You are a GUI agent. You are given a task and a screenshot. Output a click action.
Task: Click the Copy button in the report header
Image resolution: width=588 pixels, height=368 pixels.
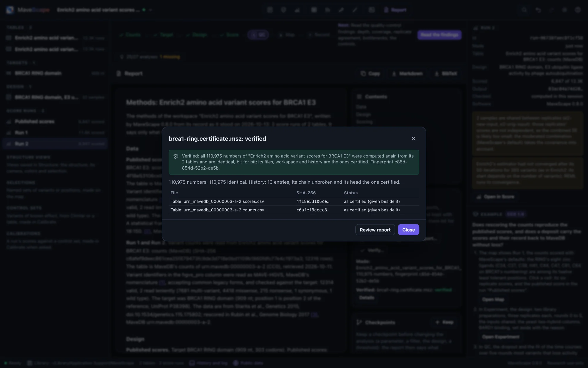tap(370, 74)
